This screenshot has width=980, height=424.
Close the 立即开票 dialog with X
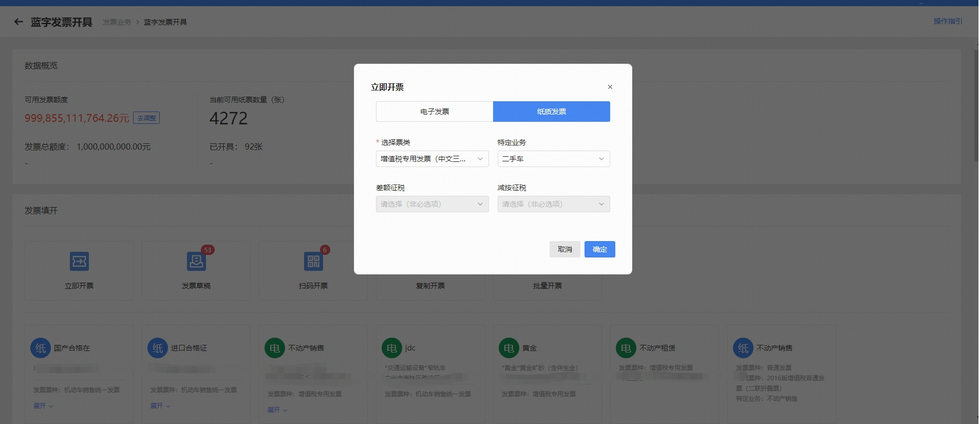[x=610, y=87]
